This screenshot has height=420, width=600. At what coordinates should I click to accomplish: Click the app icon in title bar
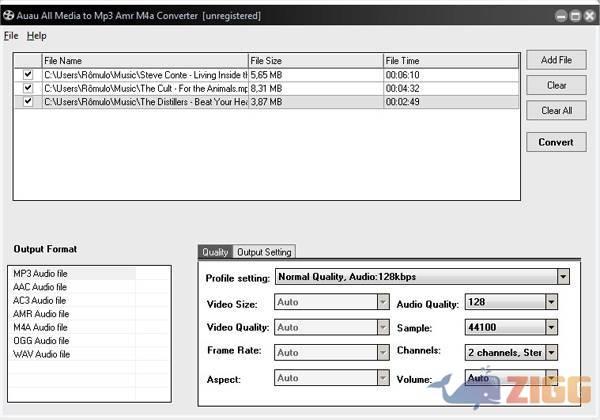click(x=8, y=16)
